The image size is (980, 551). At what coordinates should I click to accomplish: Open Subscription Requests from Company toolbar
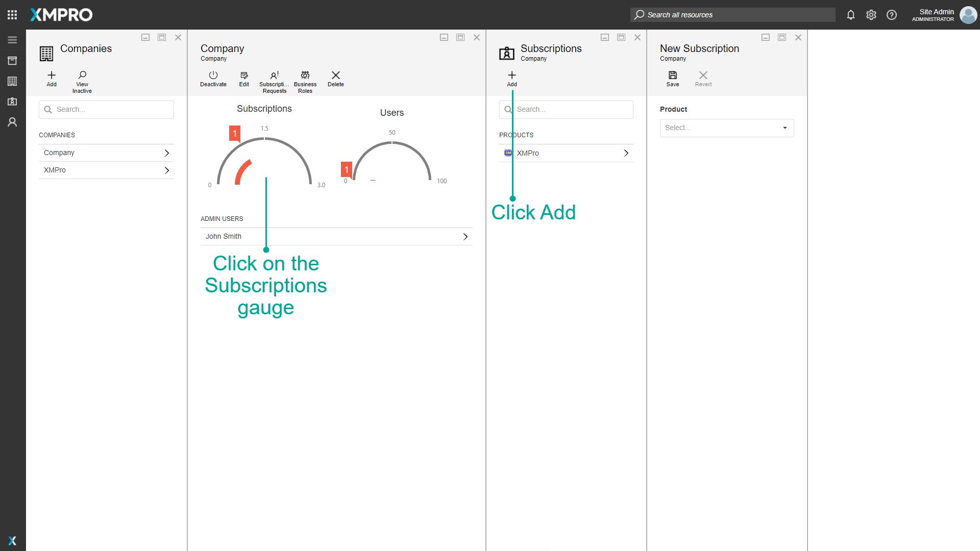tap(274, 82)
